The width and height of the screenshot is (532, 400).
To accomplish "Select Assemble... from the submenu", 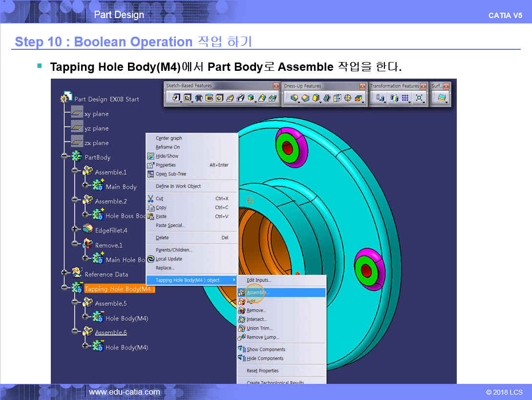I will pyautogui.click(x=257, y=293).
